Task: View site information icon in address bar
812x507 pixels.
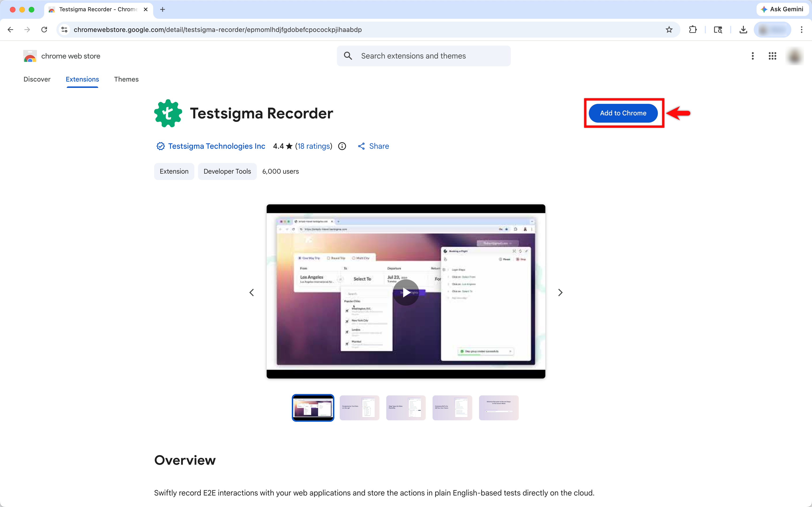Action: [x=64, y=30]
